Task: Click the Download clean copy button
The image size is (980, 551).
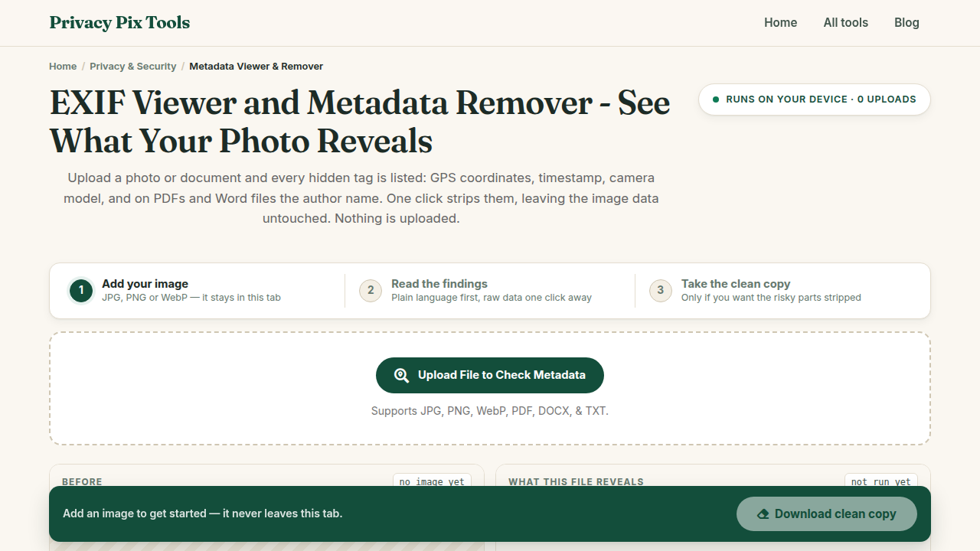Action: point(827,514)
